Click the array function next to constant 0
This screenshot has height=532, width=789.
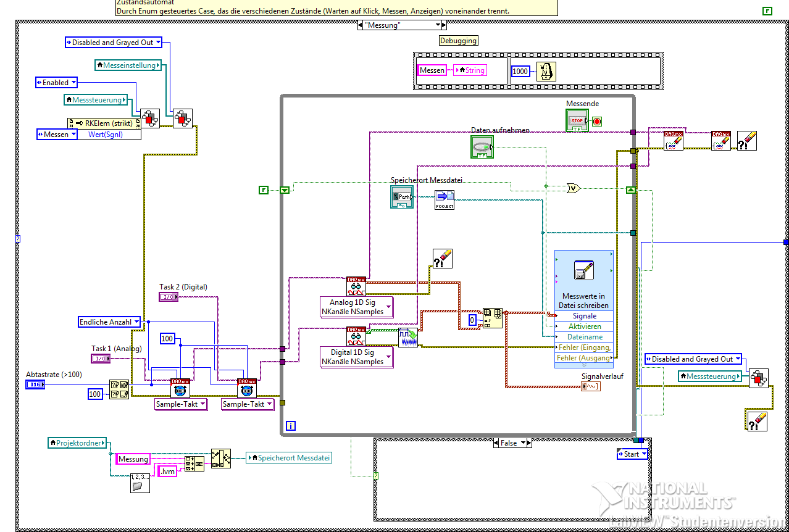click(x=493, y=318)
